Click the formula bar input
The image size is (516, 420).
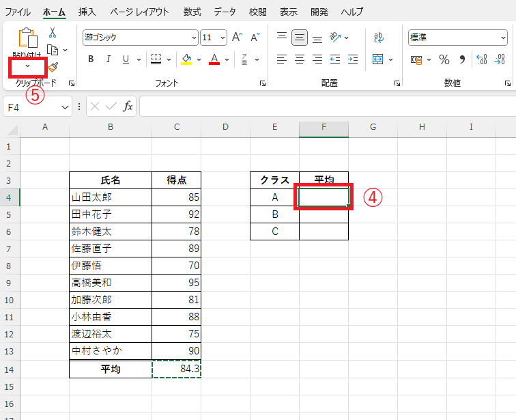click(328, 107)
